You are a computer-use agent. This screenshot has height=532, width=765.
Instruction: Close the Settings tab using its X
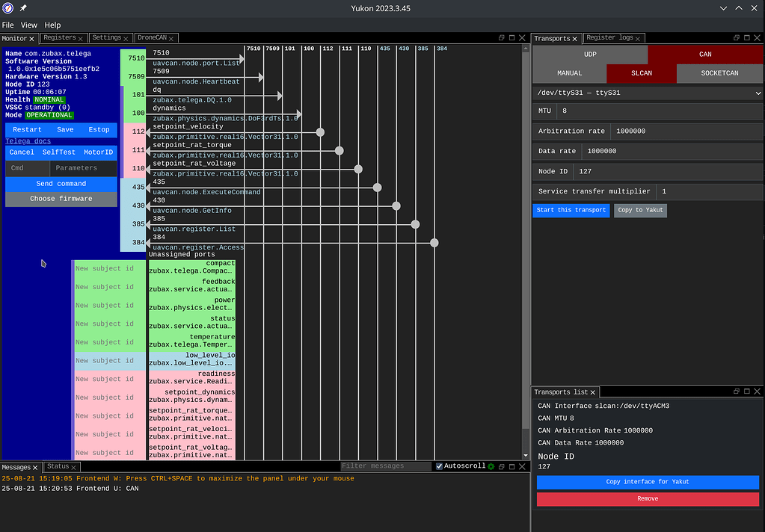[x=126, y=39]
